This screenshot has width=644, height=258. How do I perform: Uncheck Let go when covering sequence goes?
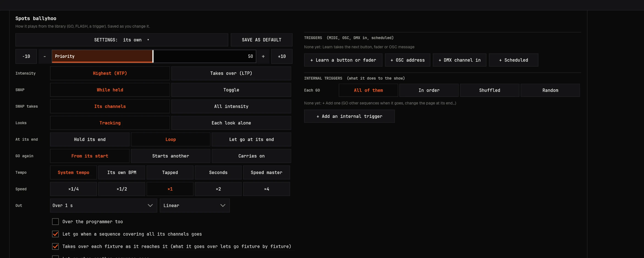(55, 234)
